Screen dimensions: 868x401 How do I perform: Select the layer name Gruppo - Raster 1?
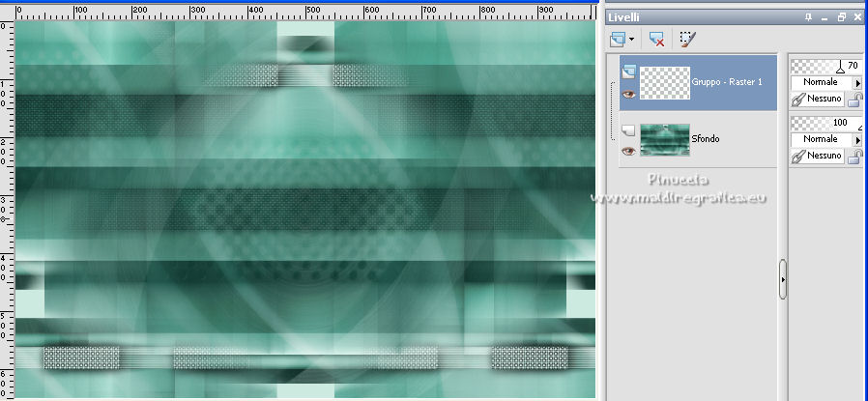[x=727, y=82]
